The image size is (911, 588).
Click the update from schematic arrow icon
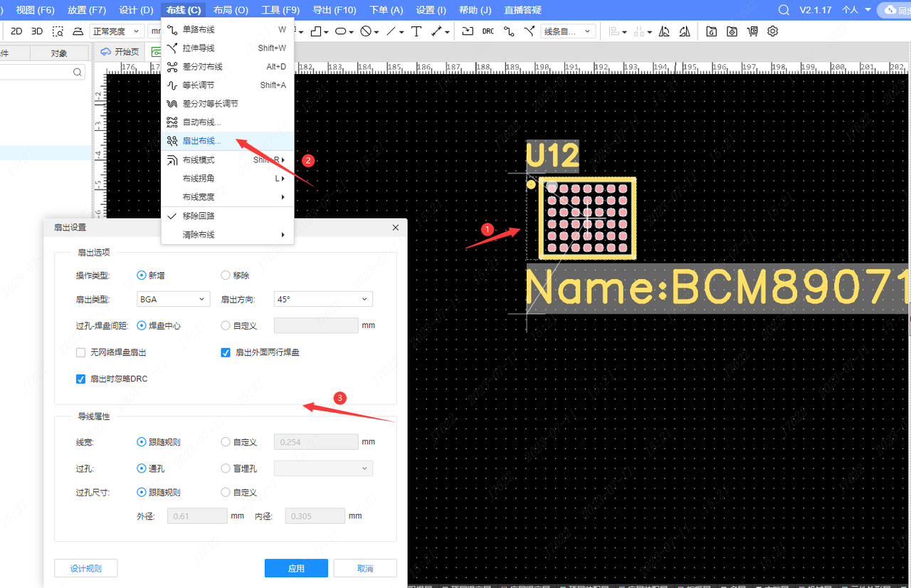468,31
